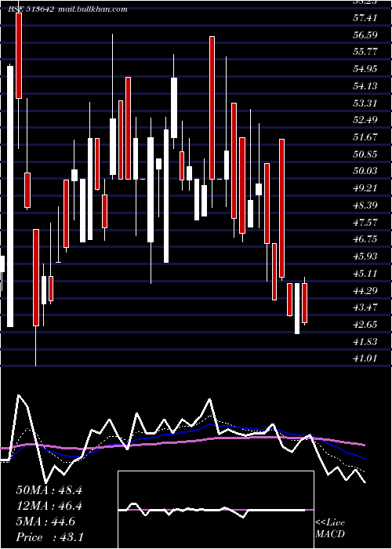Click the 45.11 price axis label
The height and width of the screenshot is (549, 392).
[x=365, y=273]
